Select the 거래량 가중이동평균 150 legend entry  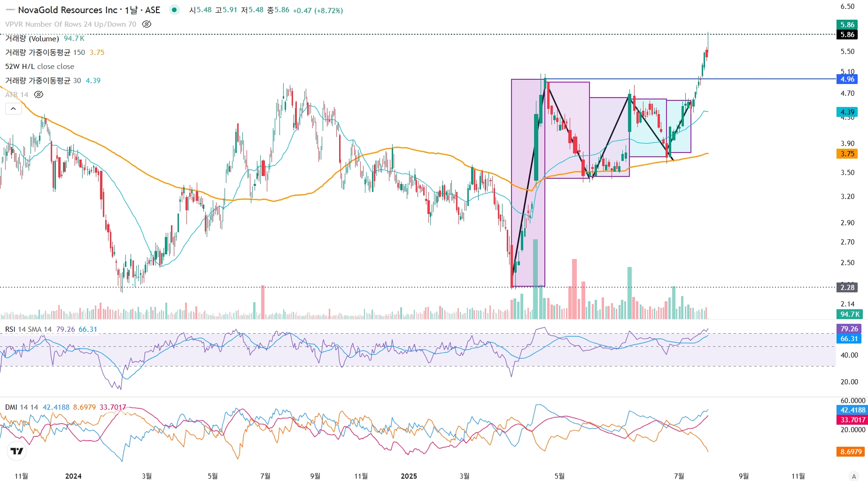[45, 52]
